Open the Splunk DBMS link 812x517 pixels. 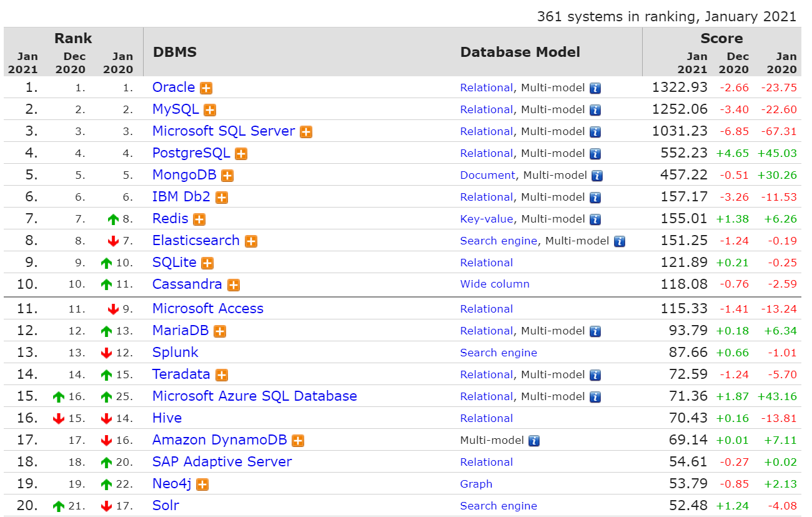(175, 352)
